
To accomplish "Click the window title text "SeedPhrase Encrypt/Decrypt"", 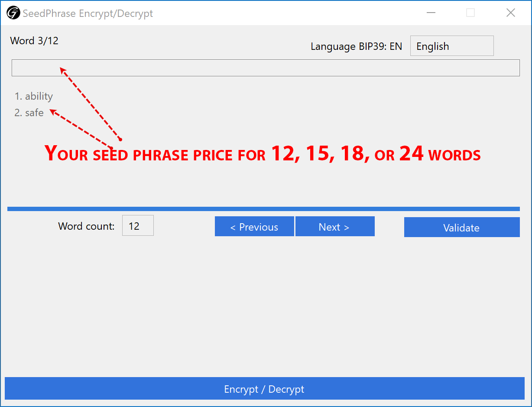I will 88,13.
